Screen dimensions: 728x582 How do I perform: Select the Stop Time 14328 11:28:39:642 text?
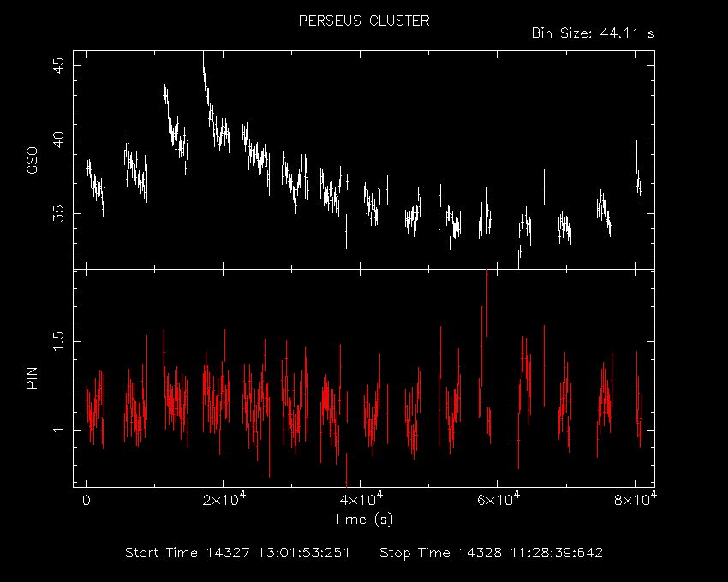(492, 553)
